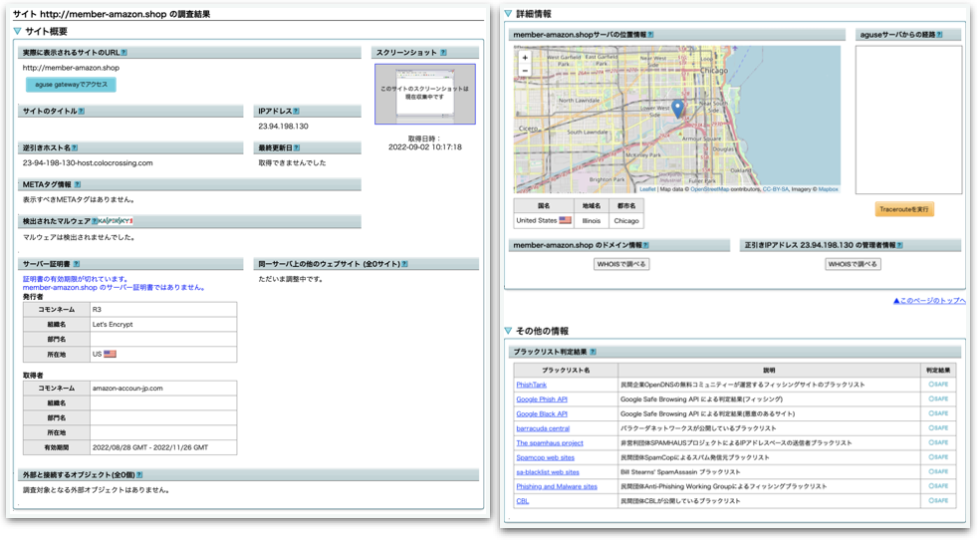Click SAFE result in PhishTank row
This screenshot has height=540, width=980.
[938, 385]
